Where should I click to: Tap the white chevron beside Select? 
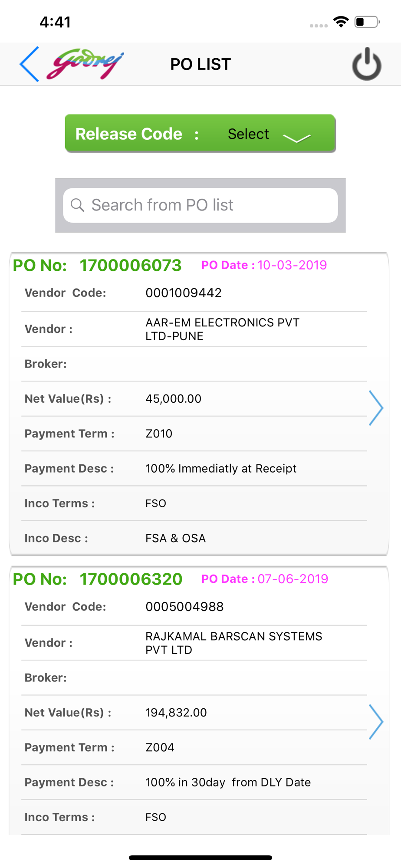click(297, 138)
